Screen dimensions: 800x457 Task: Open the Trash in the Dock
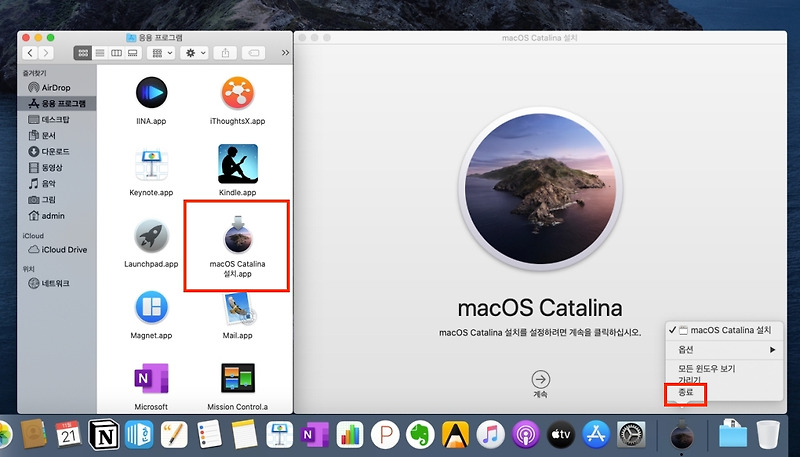pos(767,435)
